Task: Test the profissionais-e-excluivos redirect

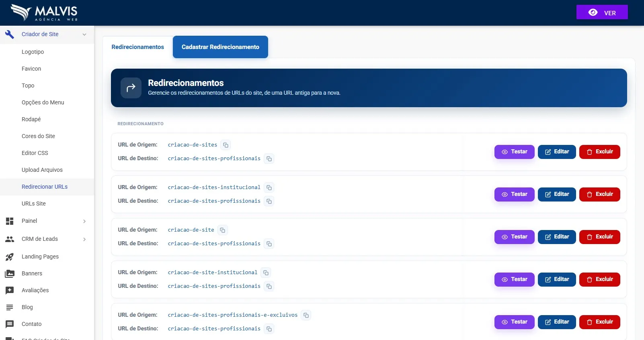Action: [x=514, y=322]
